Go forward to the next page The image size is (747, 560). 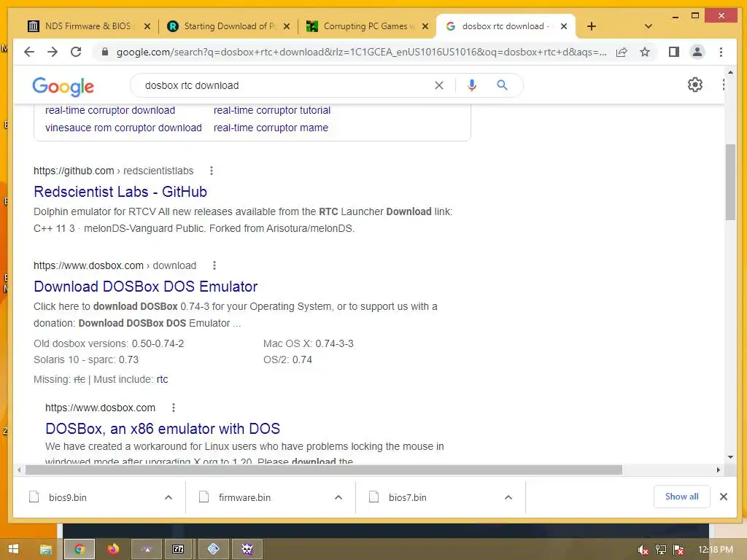53,52
